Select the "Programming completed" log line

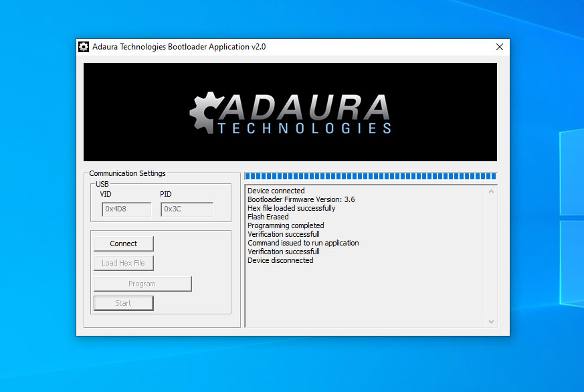(x=286, y=225)
